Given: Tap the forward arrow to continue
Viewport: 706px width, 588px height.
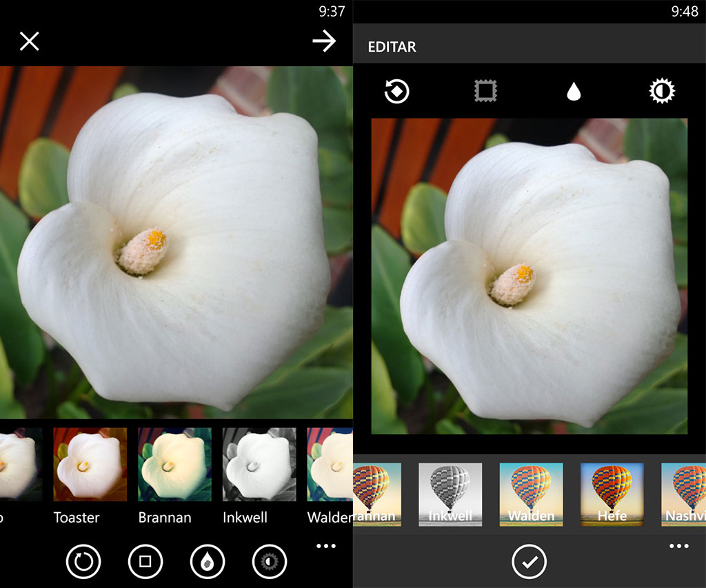Looking at the screenshot, I should tap(323, 41).
